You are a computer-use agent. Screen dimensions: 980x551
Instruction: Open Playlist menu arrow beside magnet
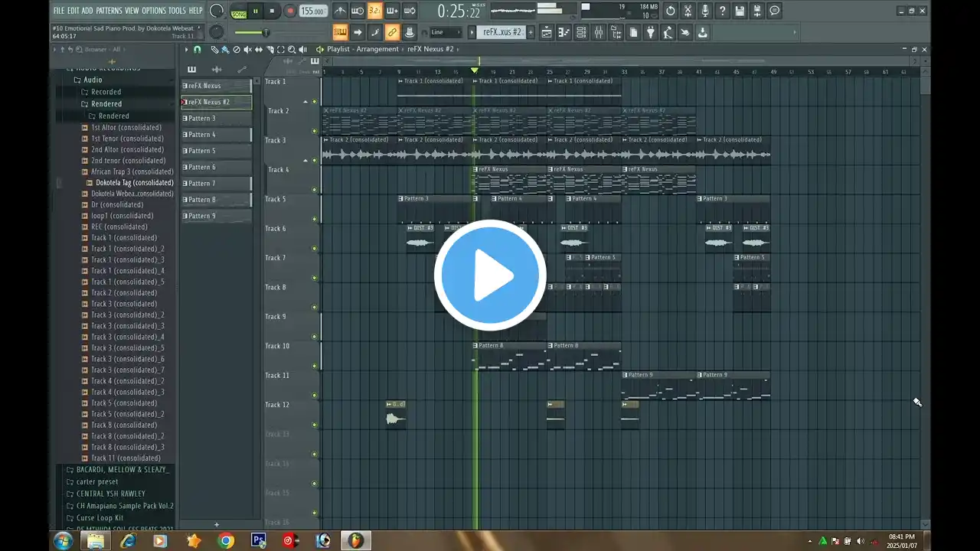(186, 49)
